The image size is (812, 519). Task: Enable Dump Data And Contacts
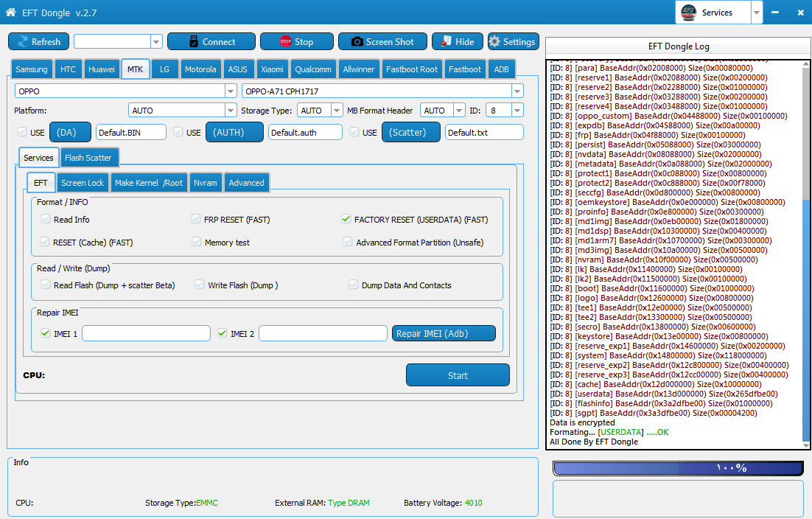coord(353,285)
